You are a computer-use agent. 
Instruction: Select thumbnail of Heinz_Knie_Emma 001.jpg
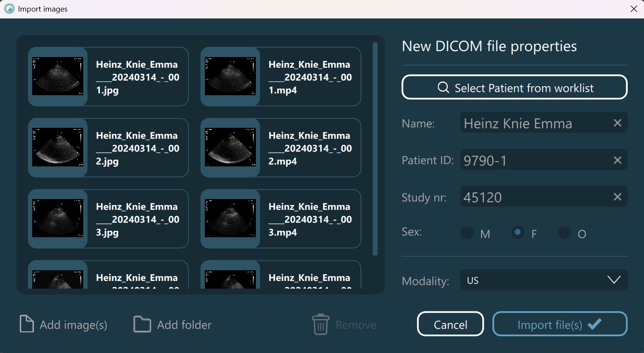(58, 76)
